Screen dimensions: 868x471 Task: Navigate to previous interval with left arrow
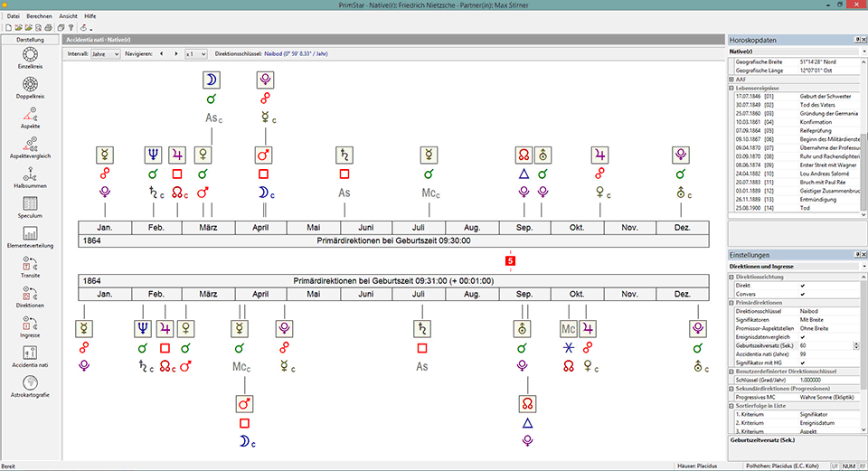pyautogui.click(x=161, y=53)
